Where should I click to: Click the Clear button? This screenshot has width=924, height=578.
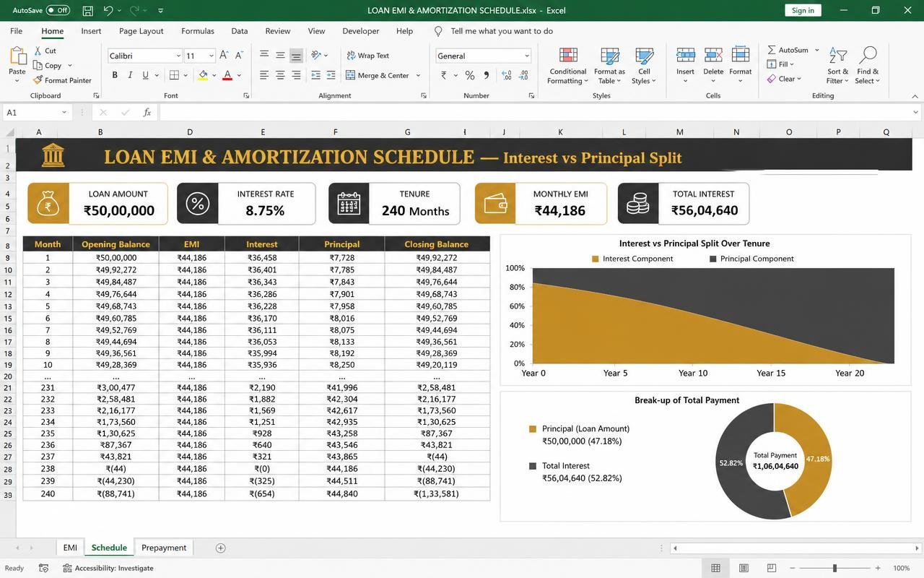pyautogui.click(x=784, y=79)
